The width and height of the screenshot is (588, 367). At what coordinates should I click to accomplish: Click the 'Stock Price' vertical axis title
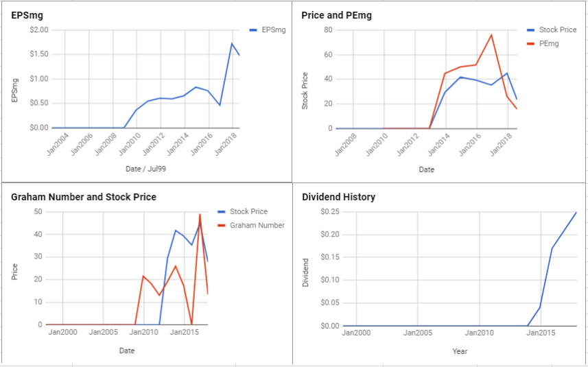(x=305, y=91)
